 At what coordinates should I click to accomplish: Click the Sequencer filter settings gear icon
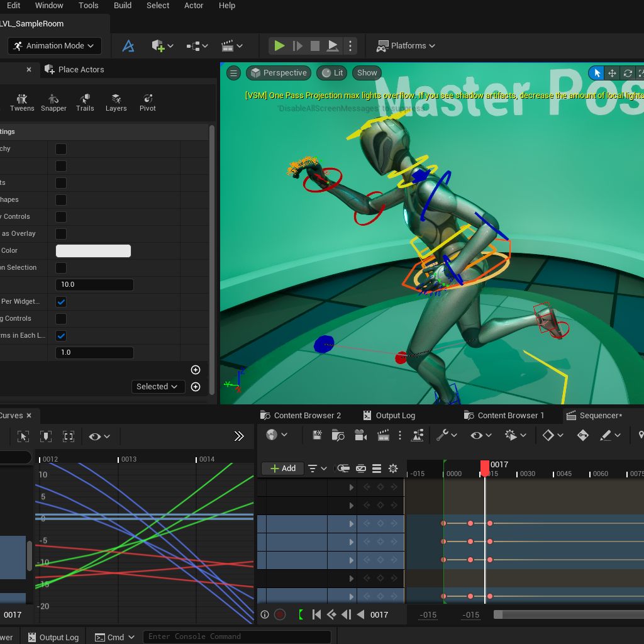393,469
